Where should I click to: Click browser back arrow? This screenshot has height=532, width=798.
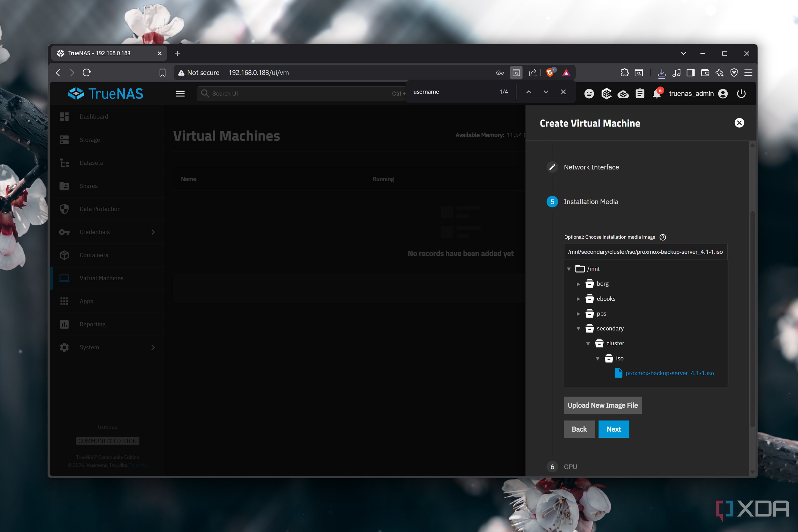coord(58,73)
